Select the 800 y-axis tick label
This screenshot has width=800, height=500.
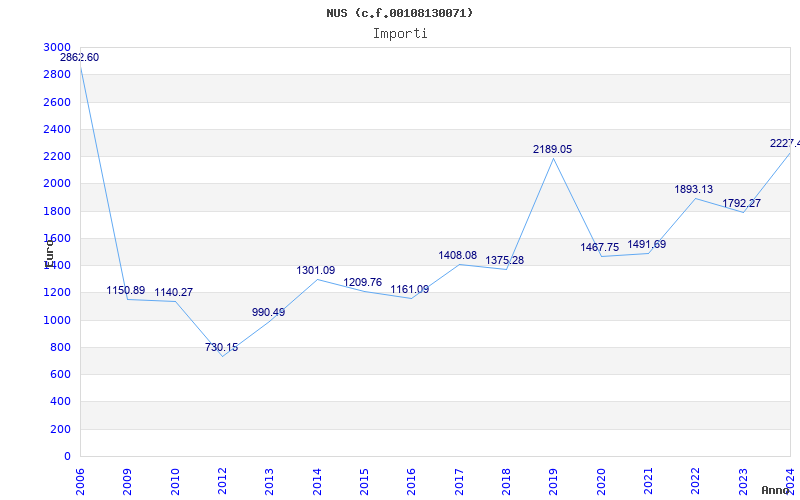tap(60, 347)
